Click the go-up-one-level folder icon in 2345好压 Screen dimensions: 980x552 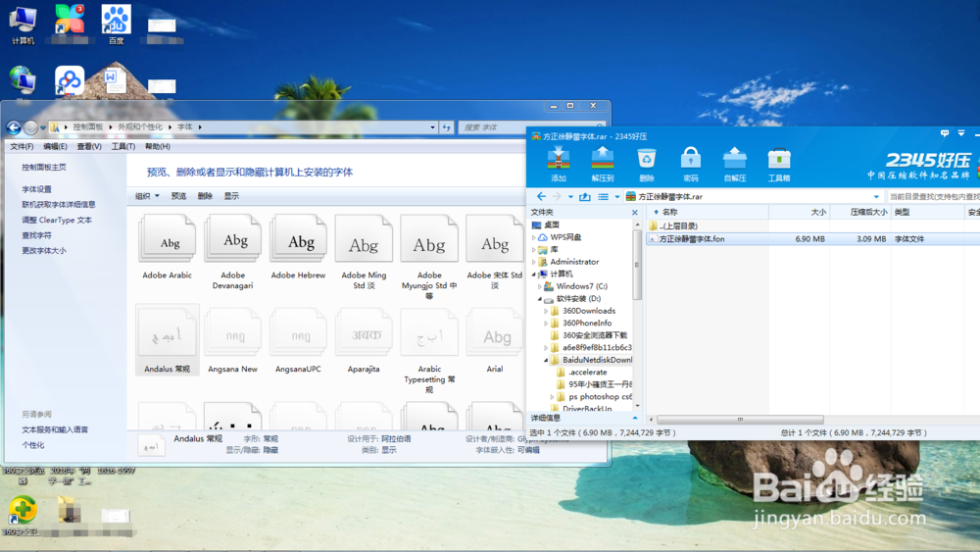(585, 196)
